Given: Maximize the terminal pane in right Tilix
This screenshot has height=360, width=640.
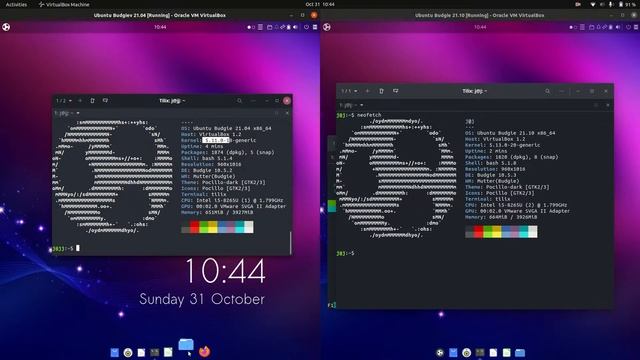Looking at the screenshot, I should point(596,105).
